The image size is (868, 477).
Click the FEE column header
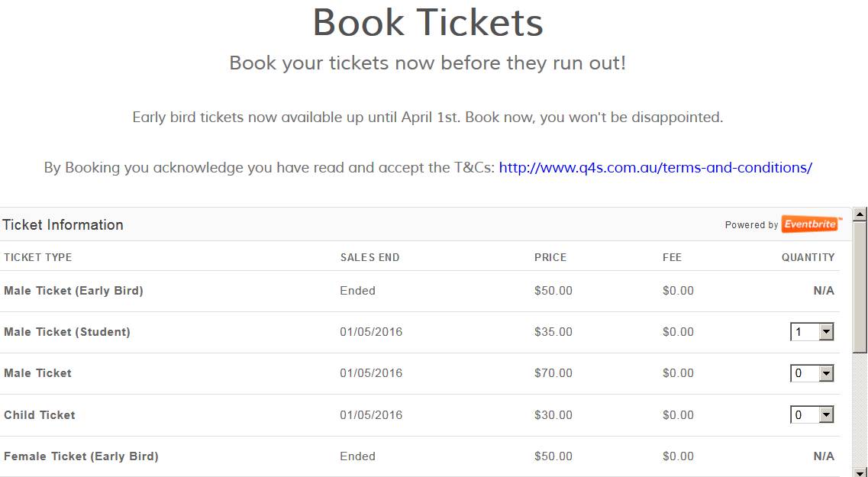[x=672, y=257]
